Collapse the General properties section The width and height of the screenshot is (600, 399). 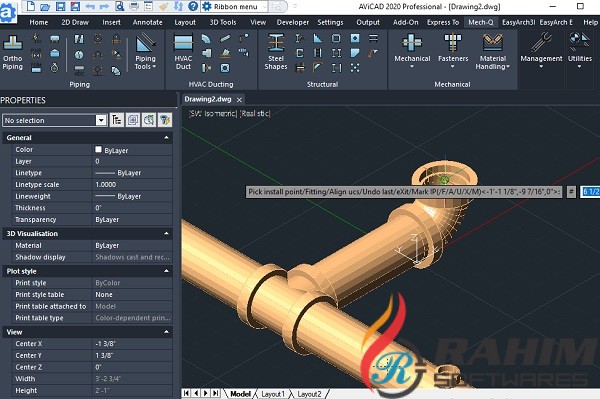[x=166, y=137]
